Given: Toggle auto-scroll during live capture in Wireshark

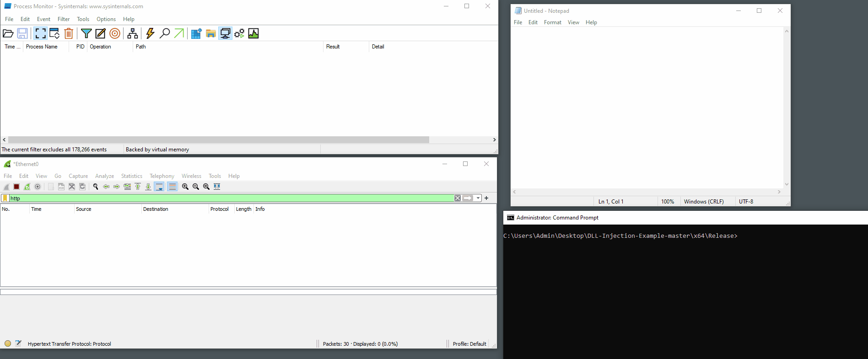Looking at the screenshot, I should point(159,187).
